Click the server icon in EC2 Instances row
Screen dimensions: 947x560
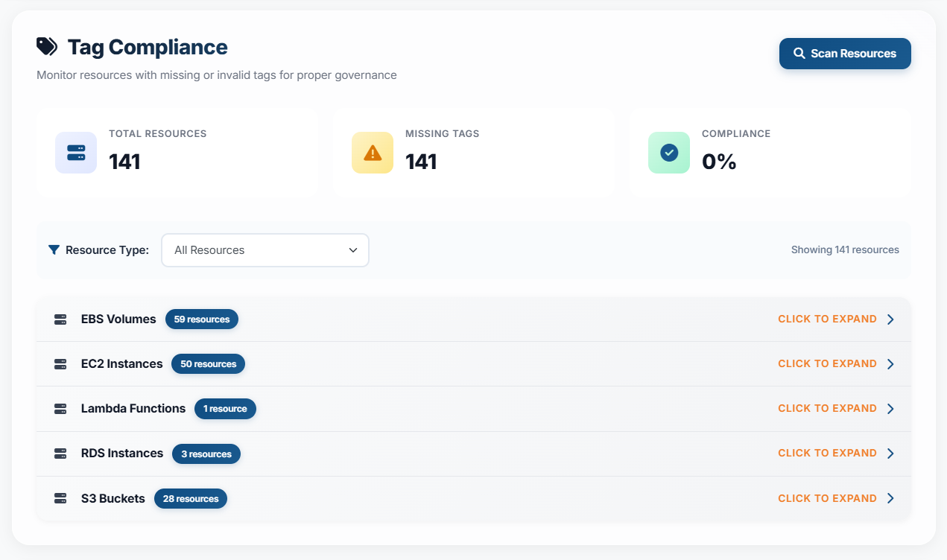(x=60, y=364)
